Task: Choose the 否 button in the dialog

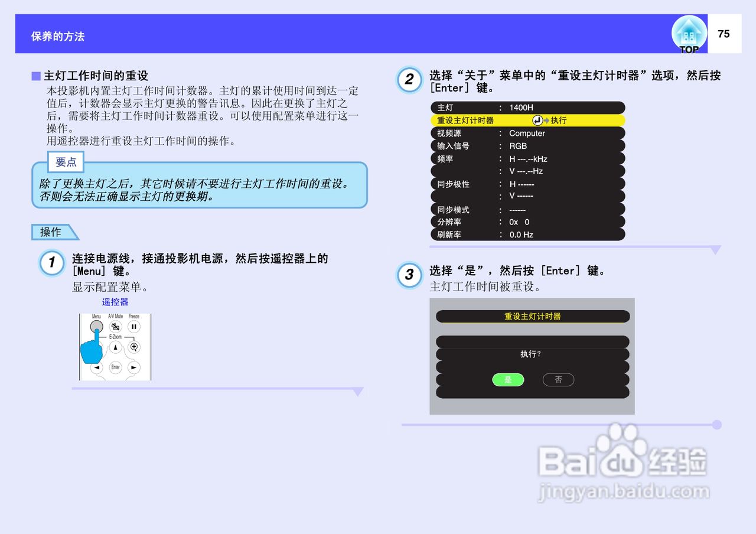Action: pyautogui.click(x=558, y=379)
